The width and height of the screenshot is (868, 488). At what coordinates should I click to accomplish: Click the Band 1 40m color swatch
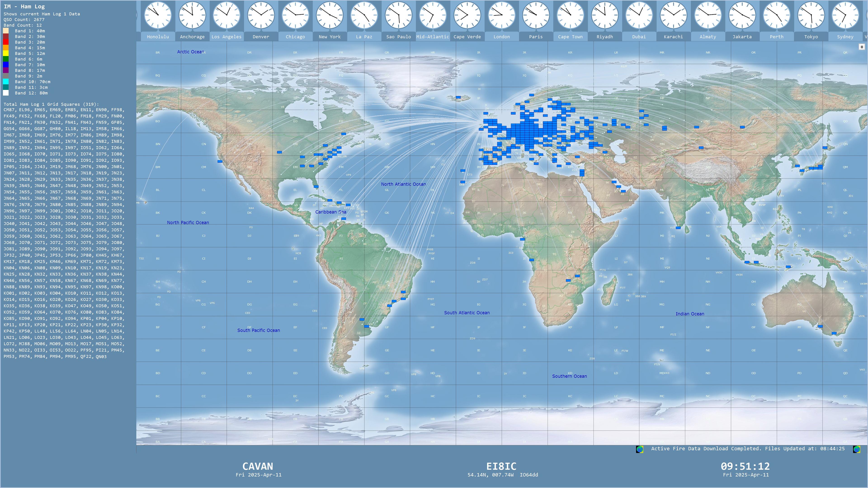click(6, 31)
